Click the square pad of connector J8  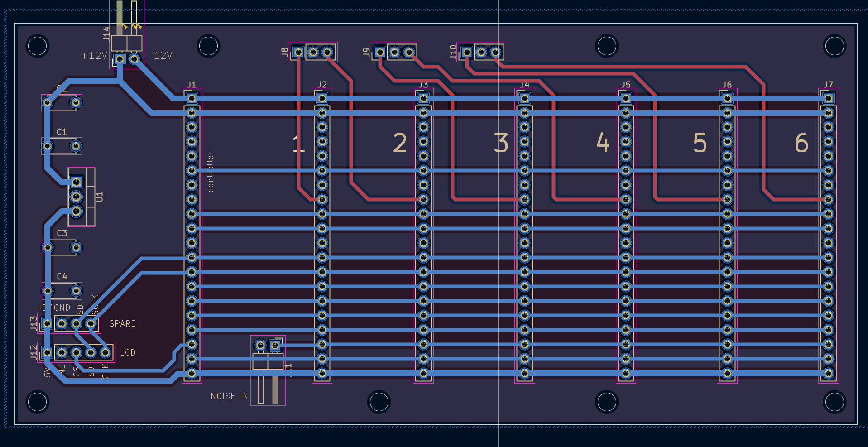click(x=298, y=53)
